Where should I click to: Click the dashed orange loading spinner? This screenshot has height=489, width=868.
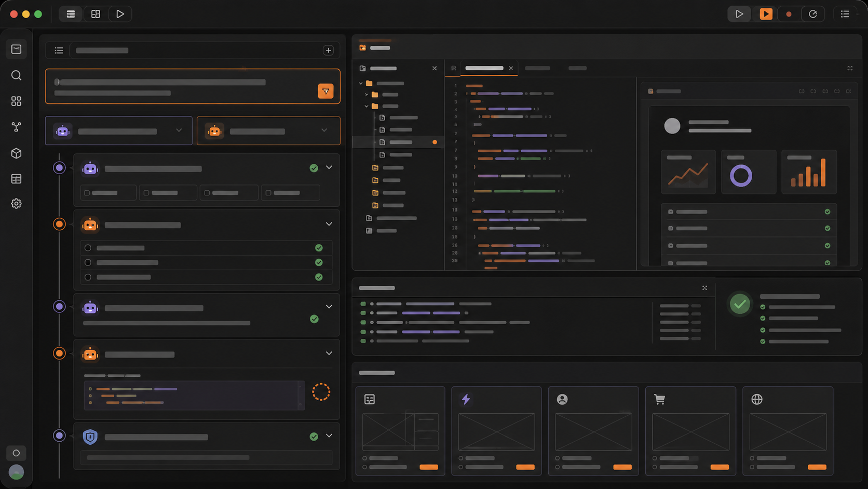[321, 392]
